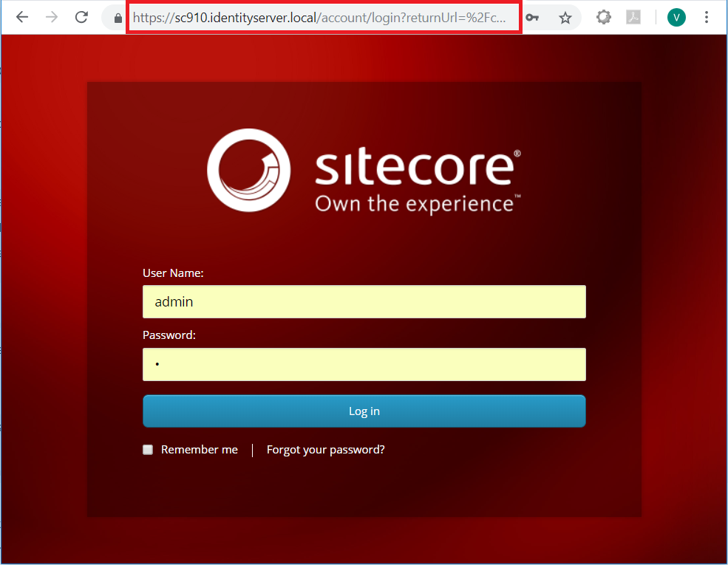Click the padlock site security icon

pos(116,17)
